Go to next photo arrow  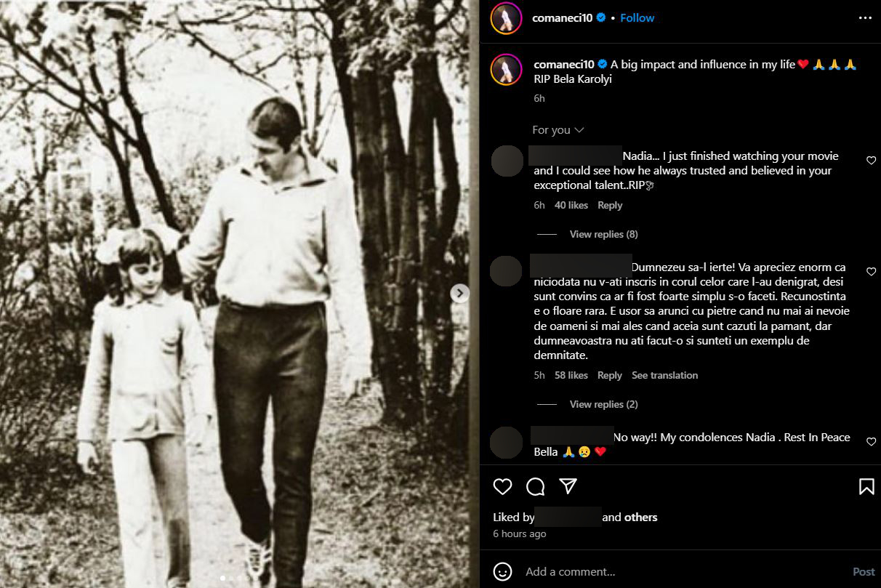[459, 293]
